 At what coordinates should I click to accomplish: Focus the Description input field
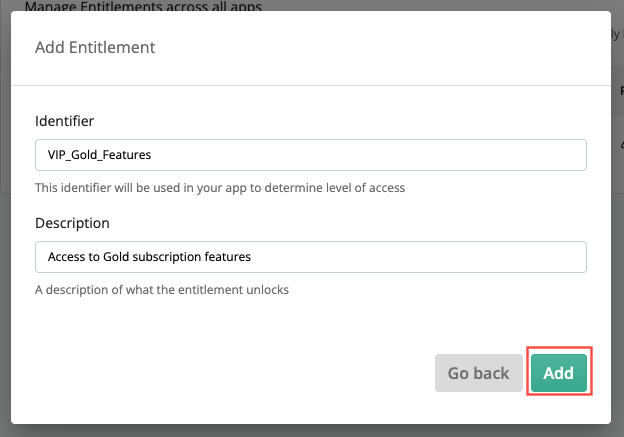tap(311, 257)
